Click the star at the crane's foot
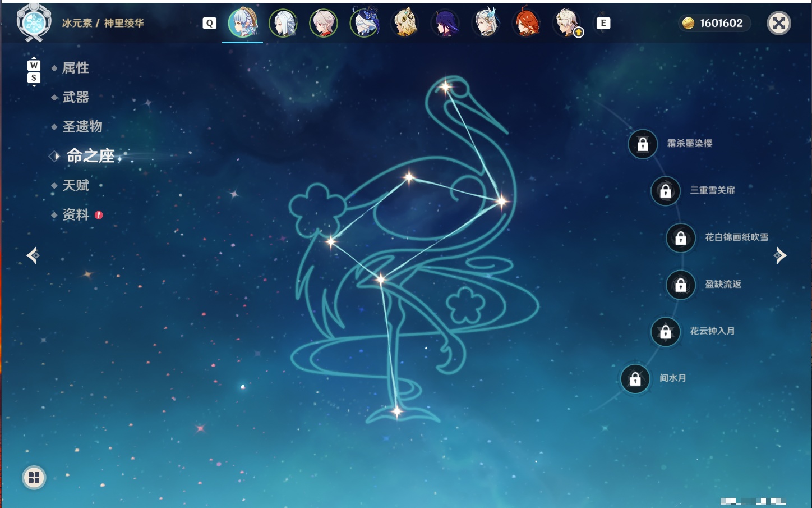 pyautogui.click(x=396, y=412)
